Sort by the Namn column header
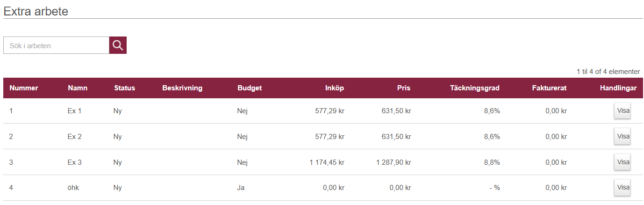 (x=78, y=88)
